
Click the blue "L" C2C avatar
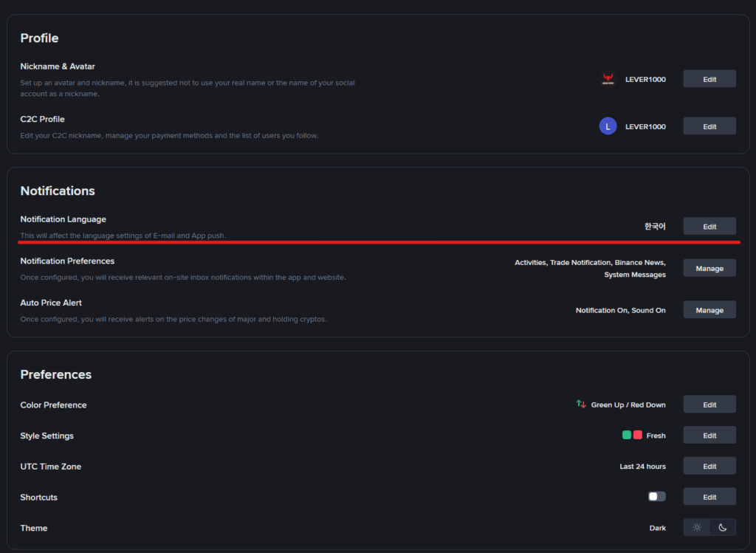pyautogui.click(x=608, y=126)
